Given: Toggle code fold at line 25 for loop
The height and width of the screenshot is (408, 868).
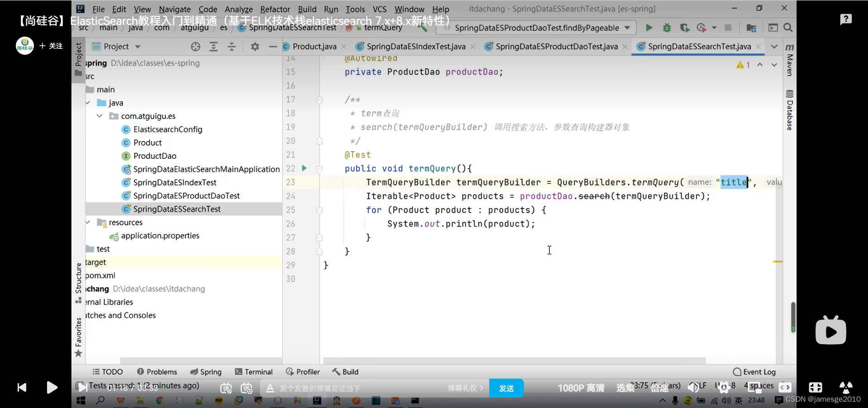Looking at the screenshot, I should tap(320, 210).
